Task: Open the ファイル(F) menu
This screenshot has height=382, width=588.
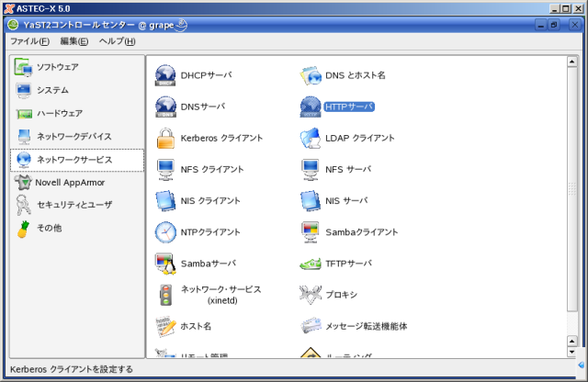Action: coord(29,41)
